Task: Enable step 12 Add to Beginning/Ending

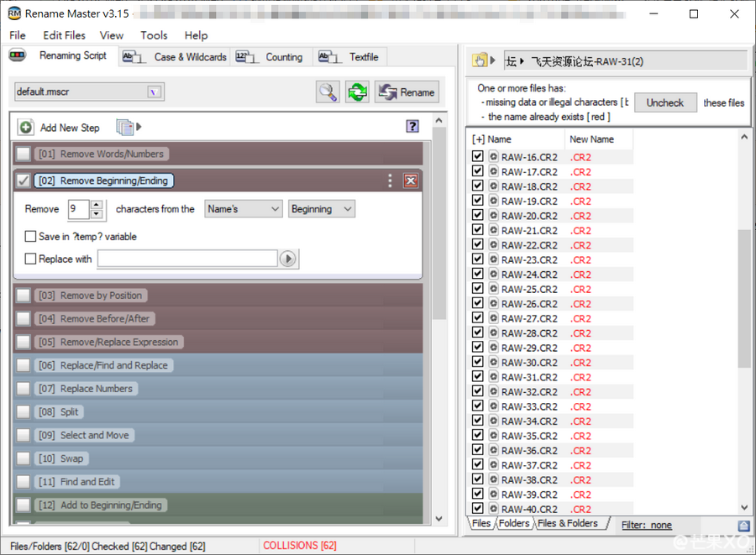Action: click(24, 505)
